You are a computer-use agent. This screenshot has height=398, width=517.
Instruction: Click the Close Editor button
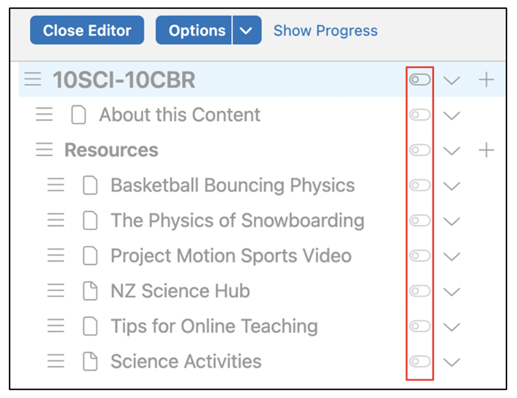pyautogui.click(x=87, y=30)
